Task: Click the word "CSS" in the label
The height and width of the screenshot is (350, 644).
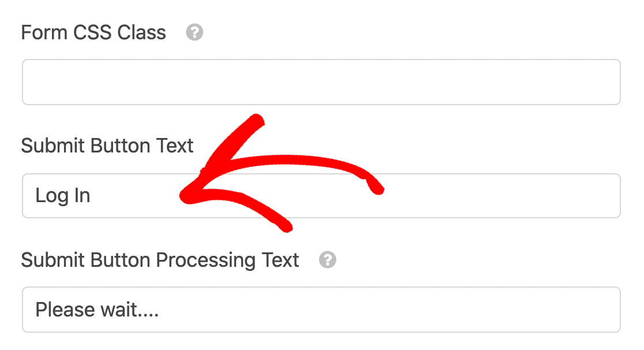Action: (x=93, y=33)
